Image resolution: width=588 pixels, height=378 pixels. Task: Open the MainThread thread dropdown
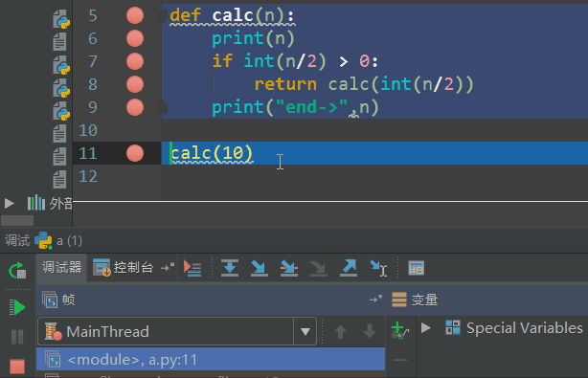point(305,331)
